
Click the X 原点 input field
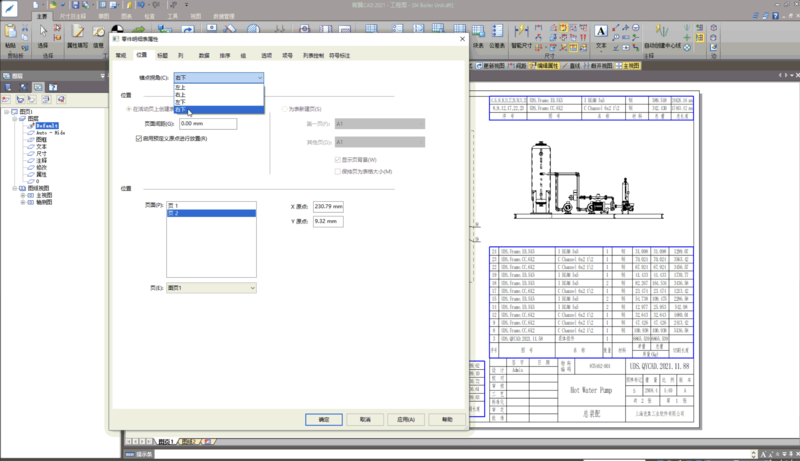[x=328, y=206]
